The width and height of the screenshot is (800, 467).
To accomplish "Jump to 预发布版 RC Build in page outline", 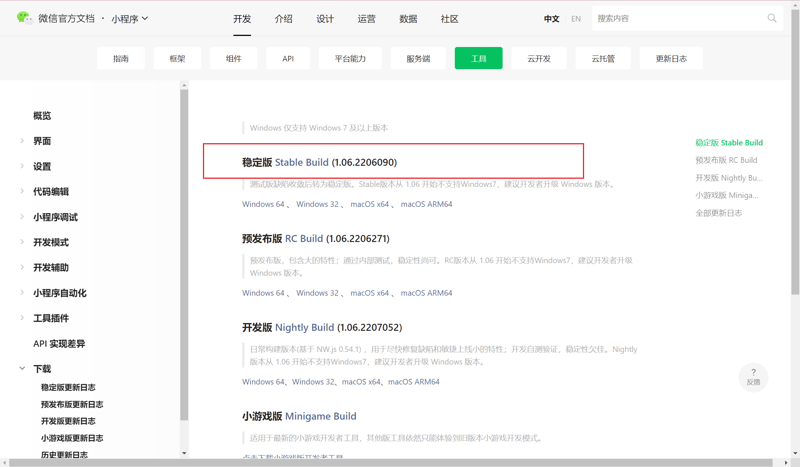I will pyautogui.click(x=726, y=160).
